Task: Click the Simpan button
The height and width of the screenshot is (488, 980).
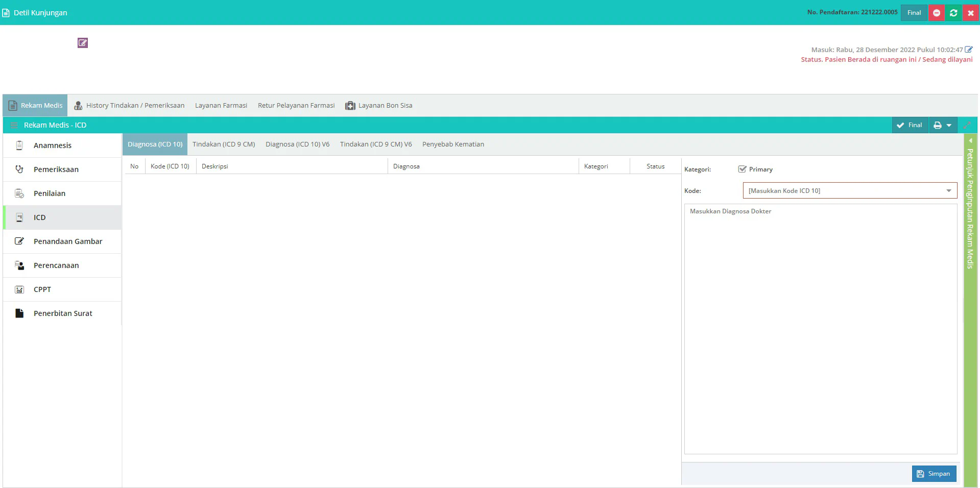Action: click(934, 474)
